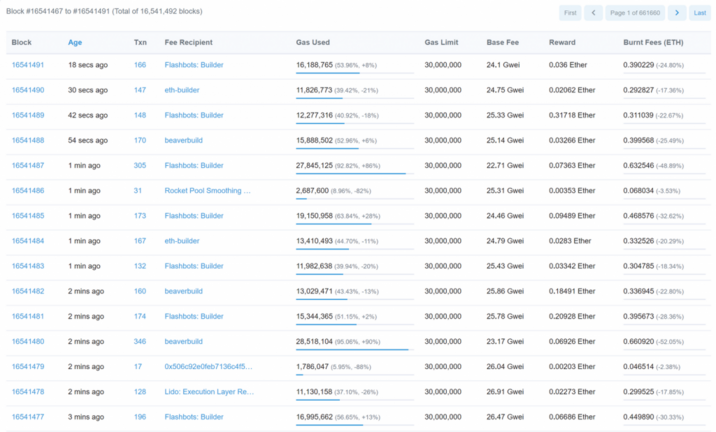The image size is (716, 432).
Task: Open Flashbots: Builder for block 16541485
Action: click(194, 216)
